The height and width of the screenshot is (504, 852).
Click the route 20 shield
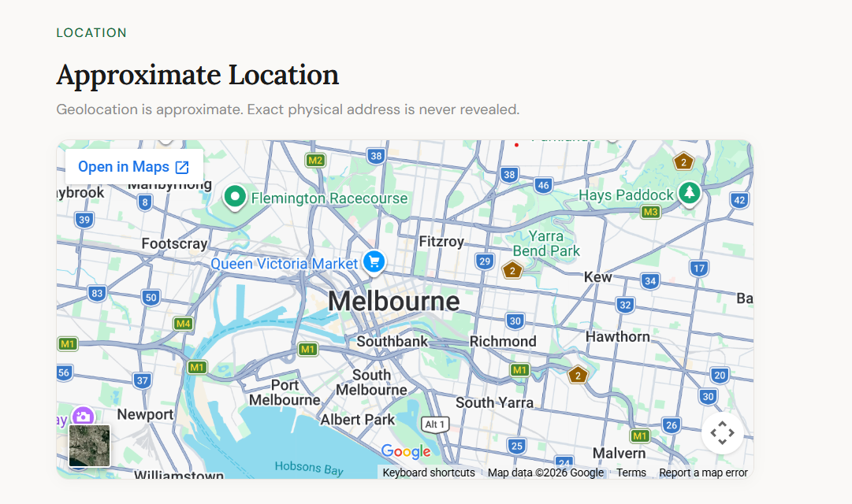tap(720, 376)
